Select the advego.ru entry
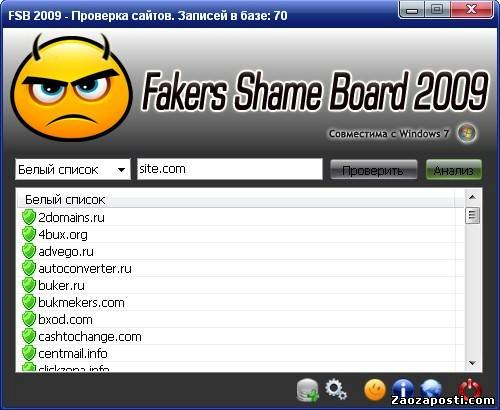Viewport: 500px width, 410px height. [240, 251]
